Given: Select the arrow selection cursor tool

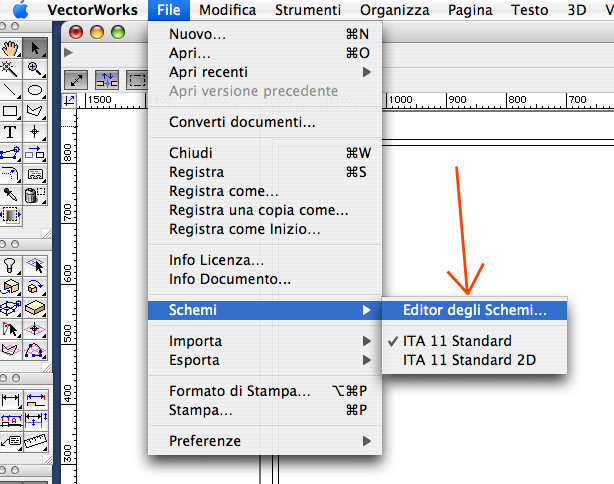Looking at the screenshot, I should tap(35, 48).
